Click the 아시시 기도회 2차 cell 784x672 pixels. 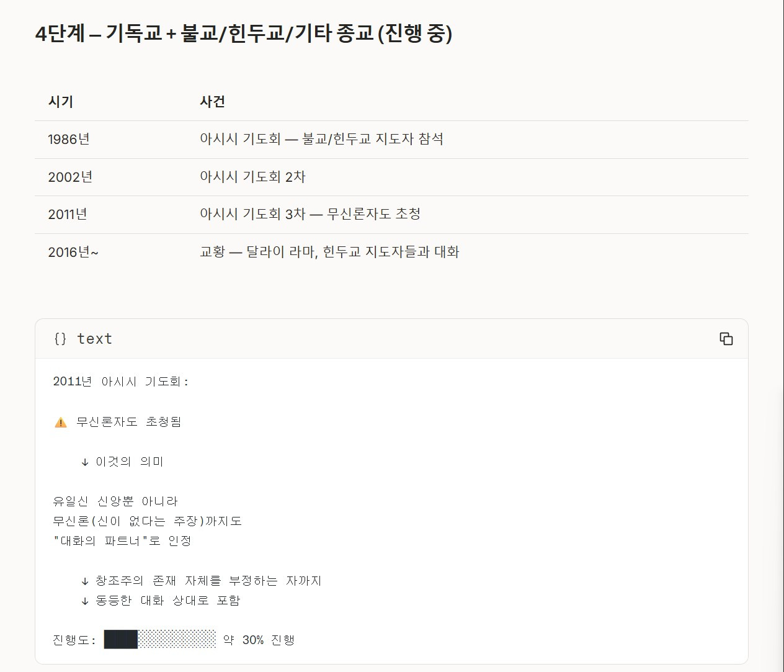click(252, 177)
